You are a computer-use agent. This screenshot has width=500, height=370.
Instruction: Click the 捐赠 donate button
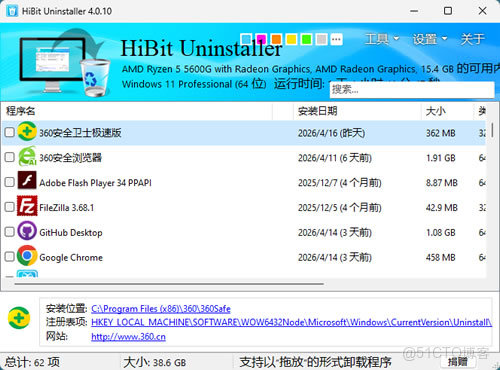(457, 362)
